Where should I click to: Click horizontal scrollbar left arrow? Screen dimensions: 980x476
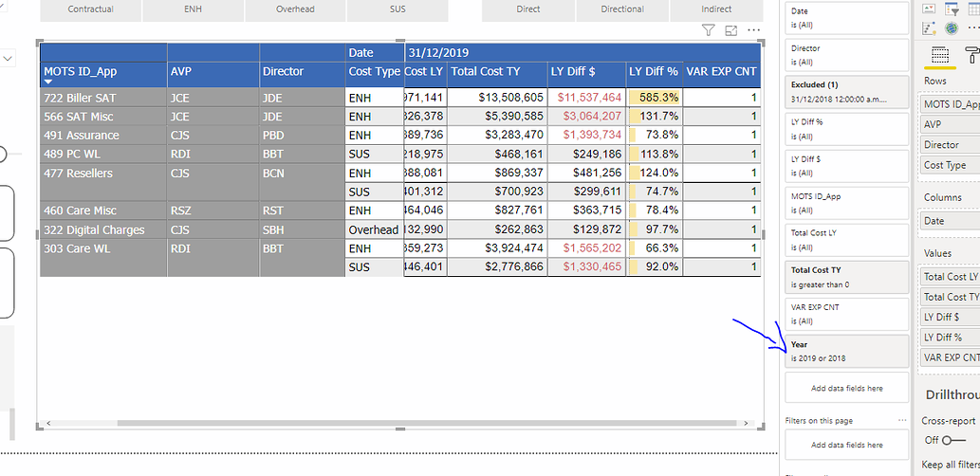[48, 423]
